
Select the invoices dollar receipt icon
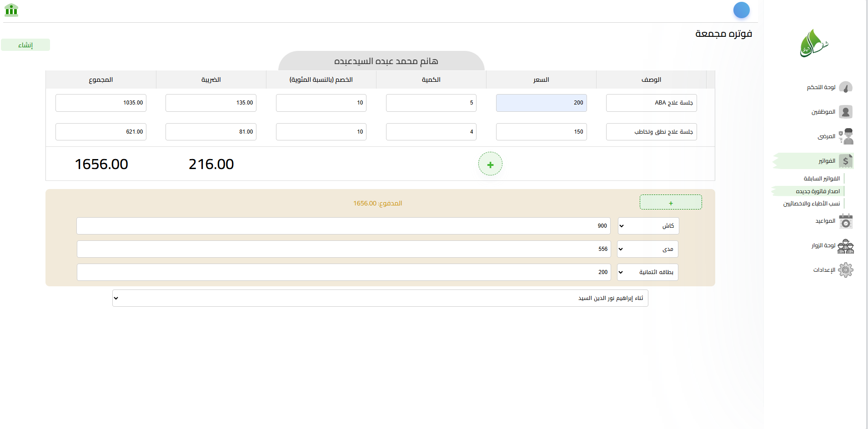pyautogui.click(x=845, y=161)
